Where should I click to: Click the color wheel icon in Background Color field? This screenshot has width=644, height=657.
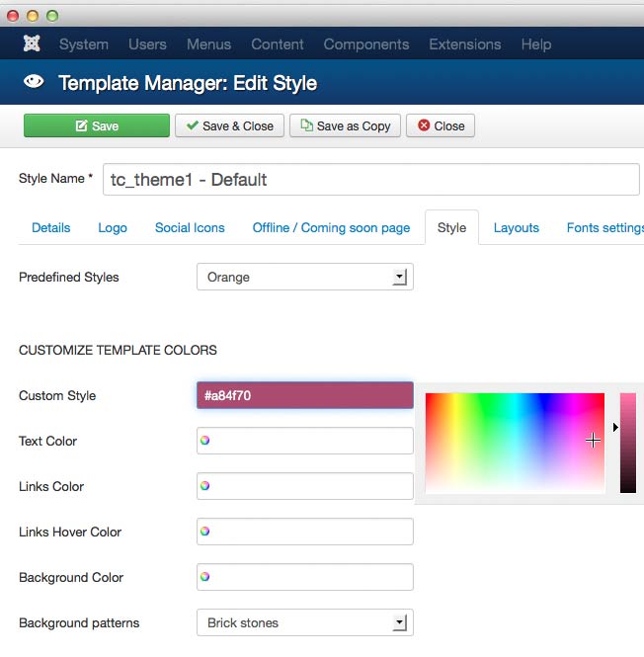pos(205,577)
